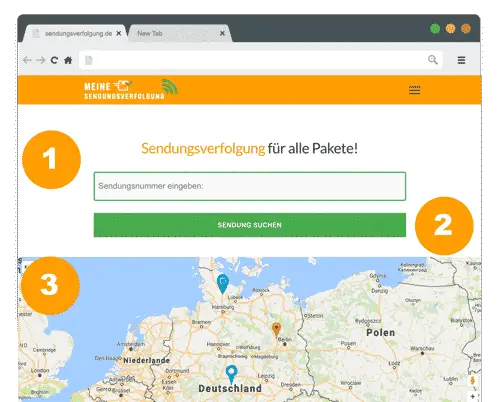Click Leipzig on the map
The image size is (500, 402).
coord(266,376)
